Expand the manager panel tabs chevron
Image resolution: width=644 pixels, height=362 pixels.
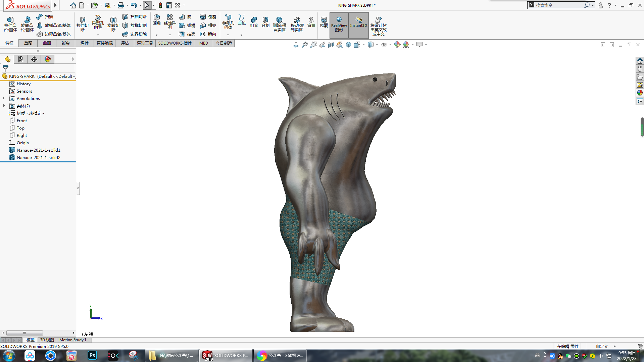point(72,59)
